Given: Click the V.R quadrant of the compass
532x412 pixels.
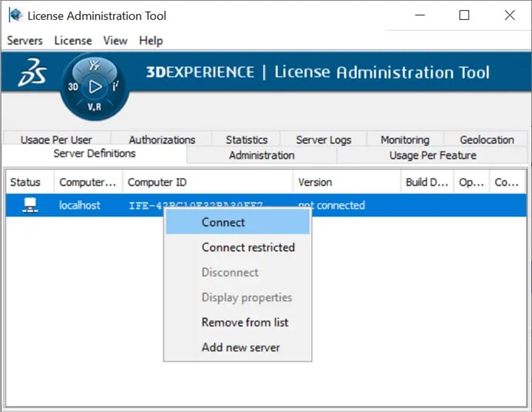Looking at the screenshot, I should coord(95,107).
